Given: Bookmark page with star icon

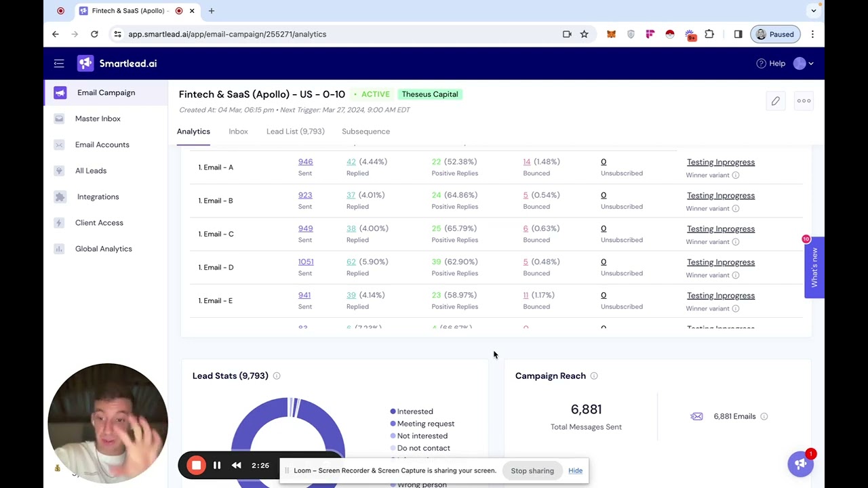Looking at the screenshot, I should pos(584,34).
